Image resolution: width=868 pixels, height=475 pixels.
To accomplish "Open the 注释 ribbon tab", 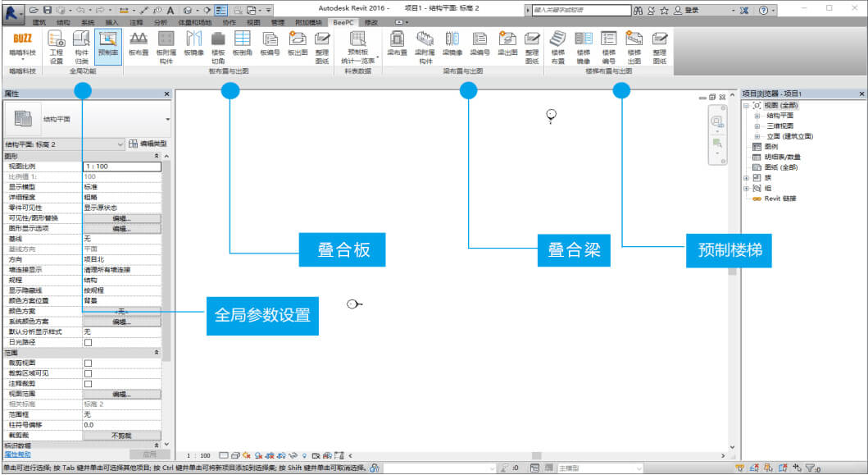I will pyautogui.click(x=136, y=23).
